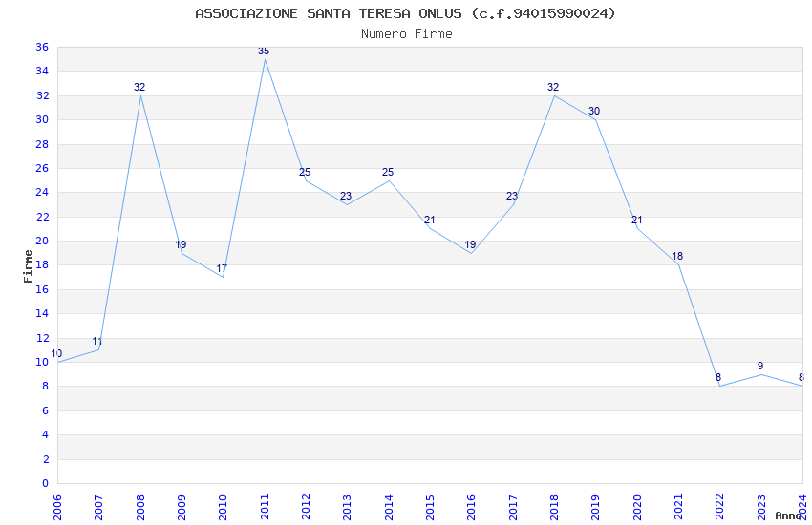Click the horizontal axis label Anno
812x525 pixels.
click(788, 515)
